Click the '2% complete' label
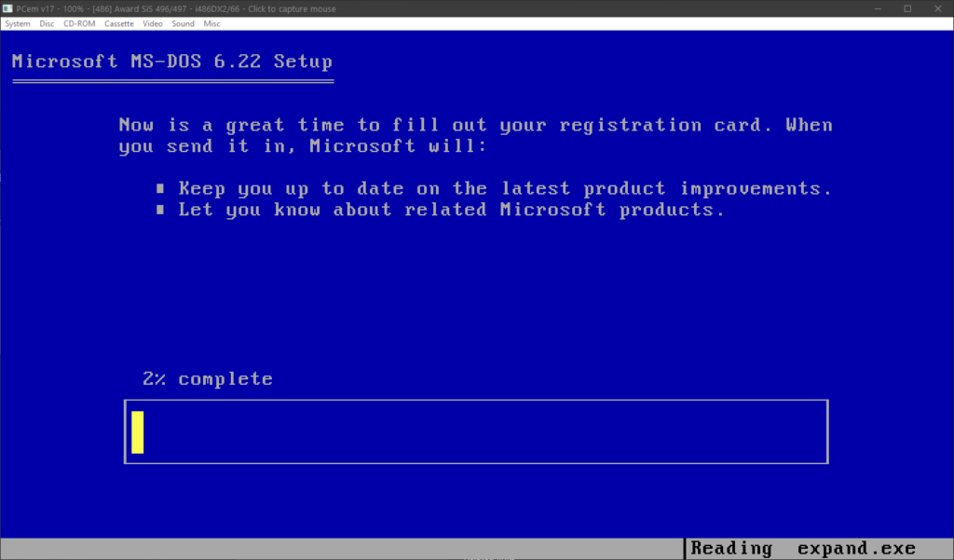Image resolution: width=954 pixels, height=560 pixels. click(x=208, y=379)
